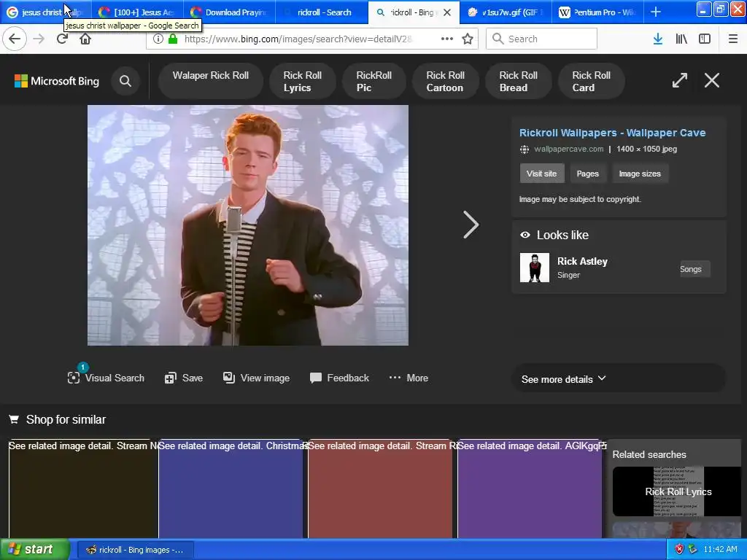Open the Firefox hamburger menu
Viewport: 747px width, 560px height.
[733, 39]
